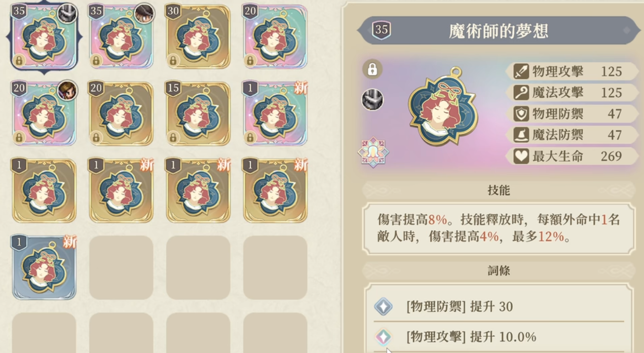
Task: Select the second level 35 rainbow pendant
Action: (x=121, y=37)
